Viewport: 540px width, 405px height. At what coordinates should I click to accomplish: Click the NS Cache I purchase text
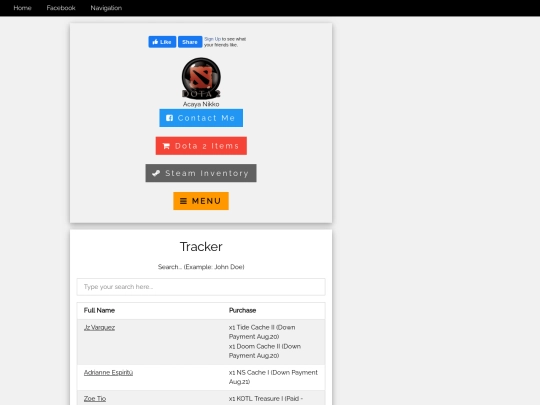(x=273, y=377)
